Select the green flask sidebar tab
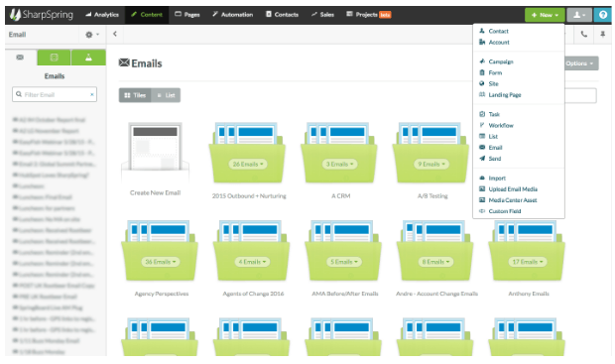This screenshot has width=615, height=364. click(88, 58)
